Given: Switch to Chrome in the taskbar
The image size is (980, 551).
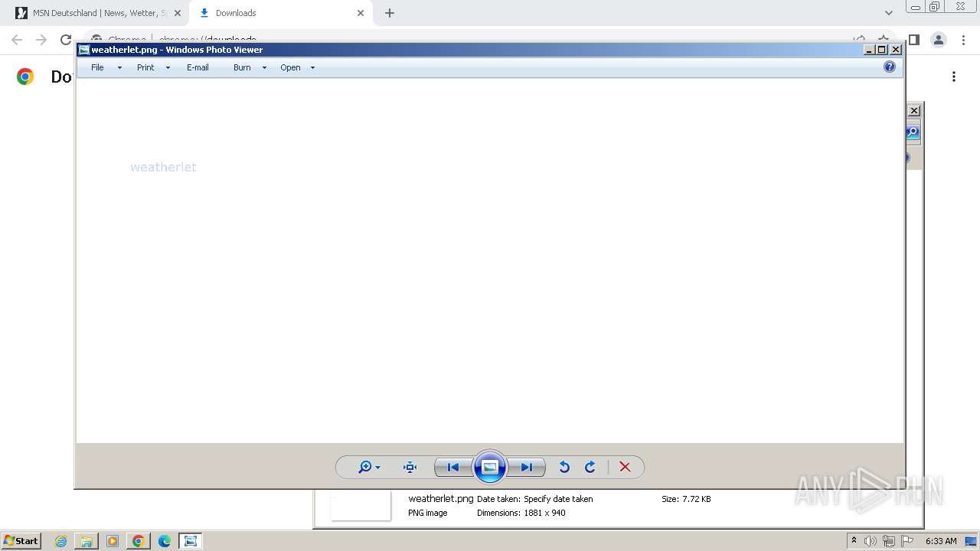Looking at the screenshot, I should point(139,541).
